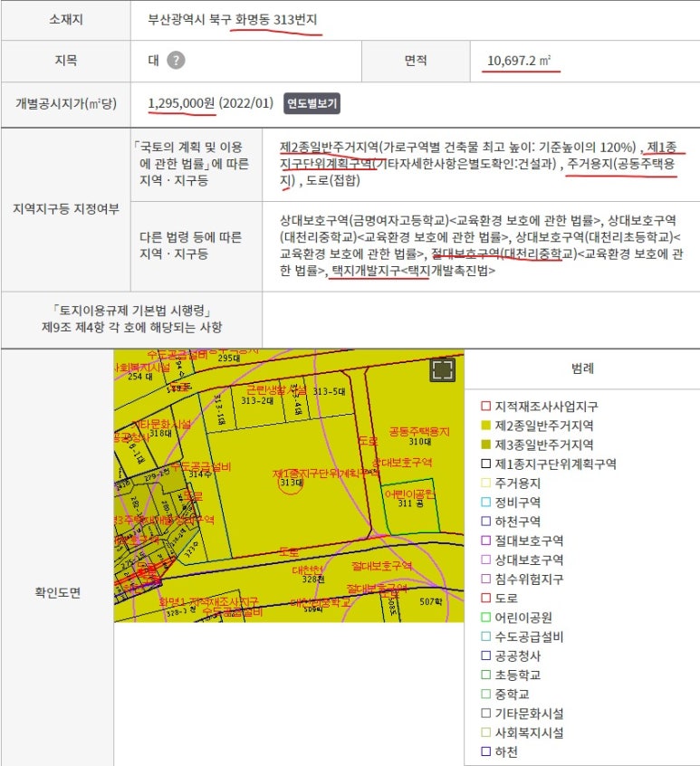This screenshot has height=766, width=700.
Task: Click the 확인도면 row label
Action: click(58, 592)
